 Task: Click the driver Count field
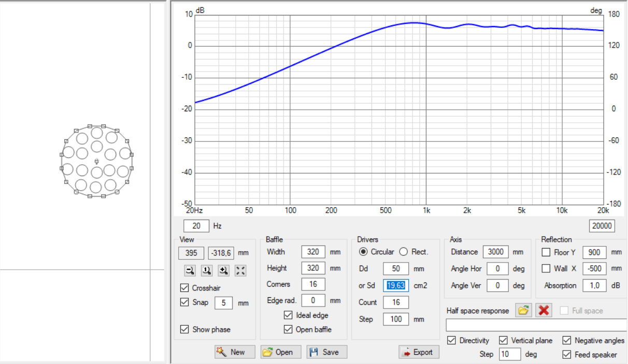point(396,302)
